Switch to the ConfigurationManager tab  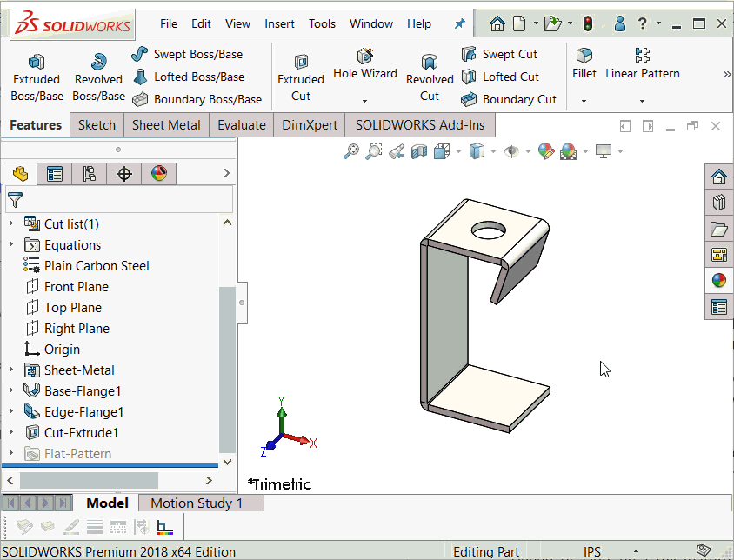tap(90, 174)
